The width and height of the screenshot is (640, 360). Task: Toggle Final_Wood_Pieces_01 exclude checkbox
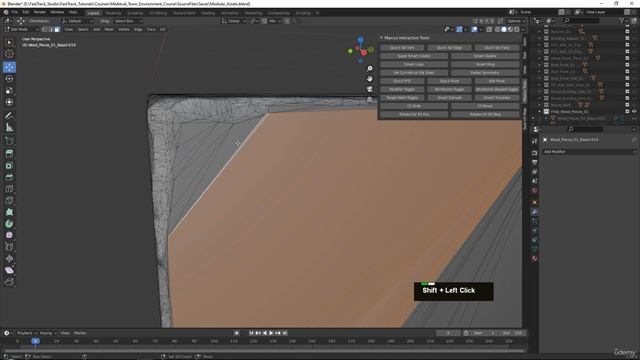(x=627, y=111)
